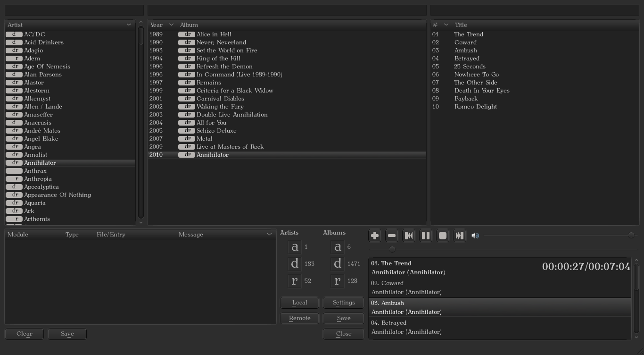This screenshot has width=644, height=355.
Task: Select artist Arthemis
Action: coord(70,219)
